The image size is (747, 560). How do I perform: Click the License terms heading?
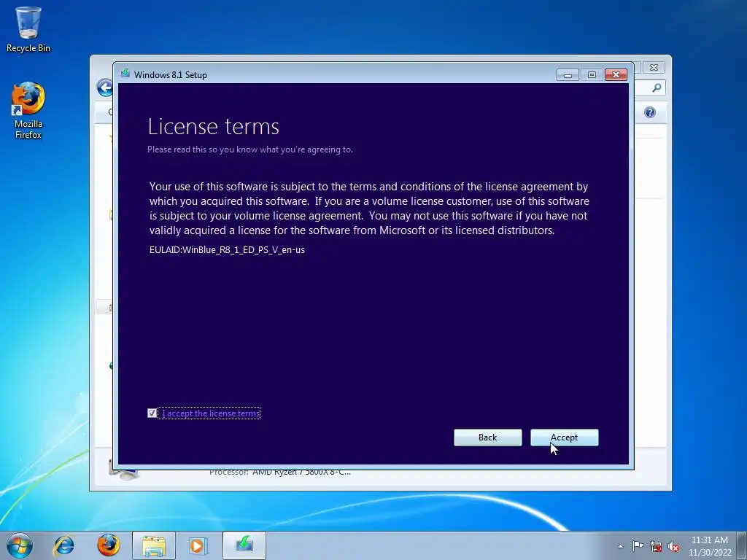214,126
